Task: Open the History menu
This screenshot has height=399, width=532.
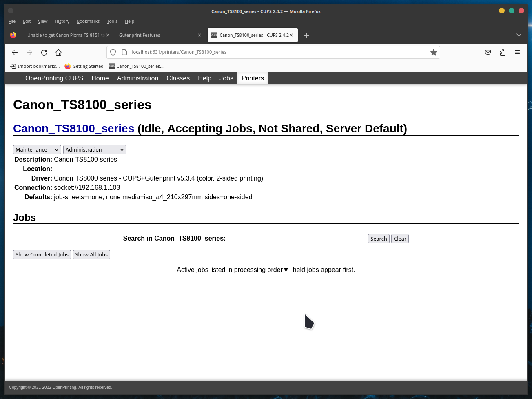Action: coord(62,21)
